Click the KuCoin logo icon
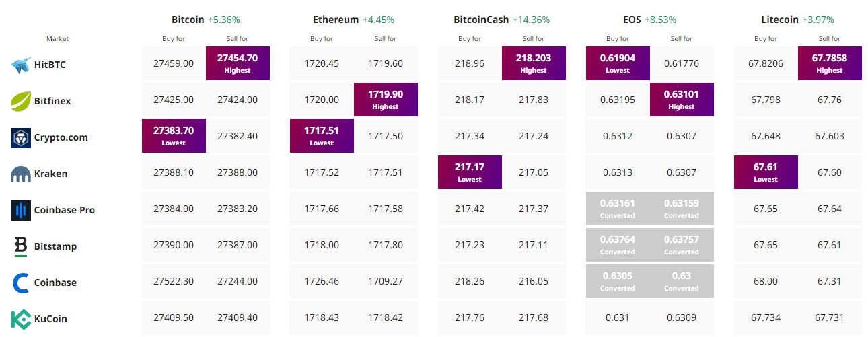This screenshot has height=337, width=868. pos(21,319)
